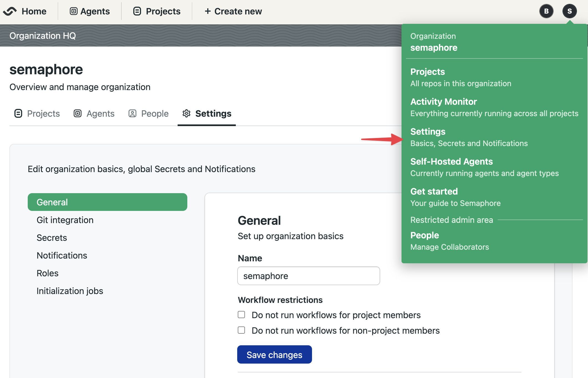The height and width of the screenshot is (378, 588).
Task: Open the B user avatar
Action: [x=546, y=11]
